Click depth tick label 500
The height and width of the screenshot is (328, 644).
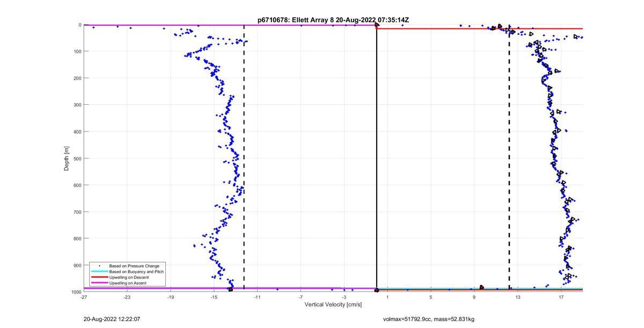(x=77, y=158)
